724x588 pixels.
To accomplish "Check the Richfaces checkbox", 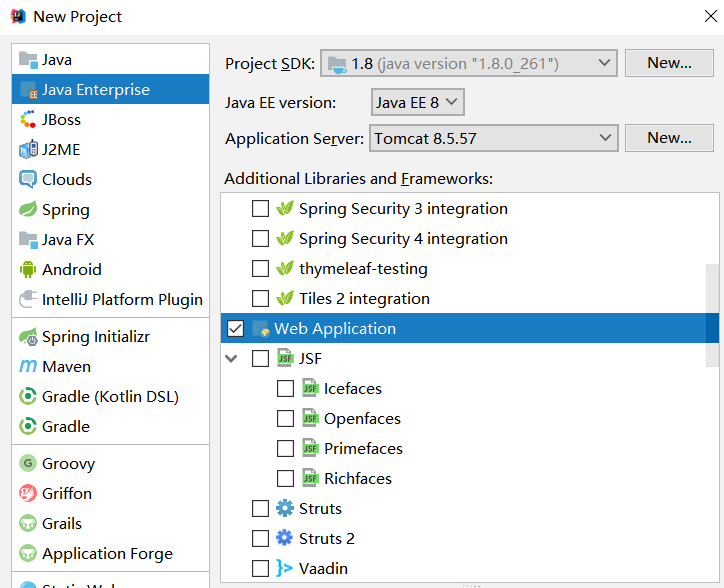I will (x=285, y=479).
